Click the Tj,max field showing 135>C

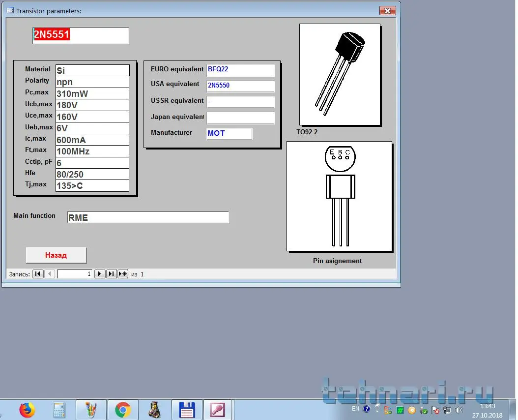(92, 186)
